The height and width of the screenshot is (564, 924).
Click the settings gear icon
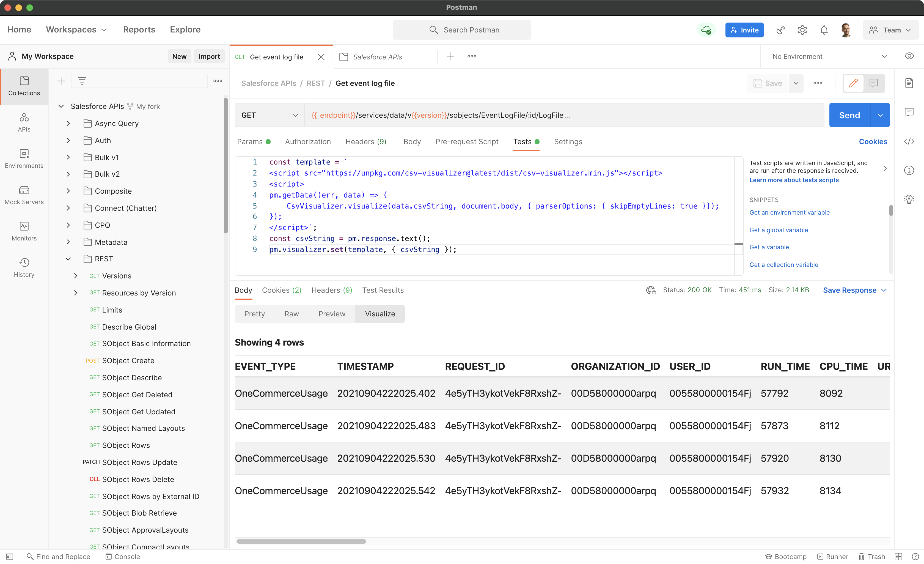click(x=802, y=30)
